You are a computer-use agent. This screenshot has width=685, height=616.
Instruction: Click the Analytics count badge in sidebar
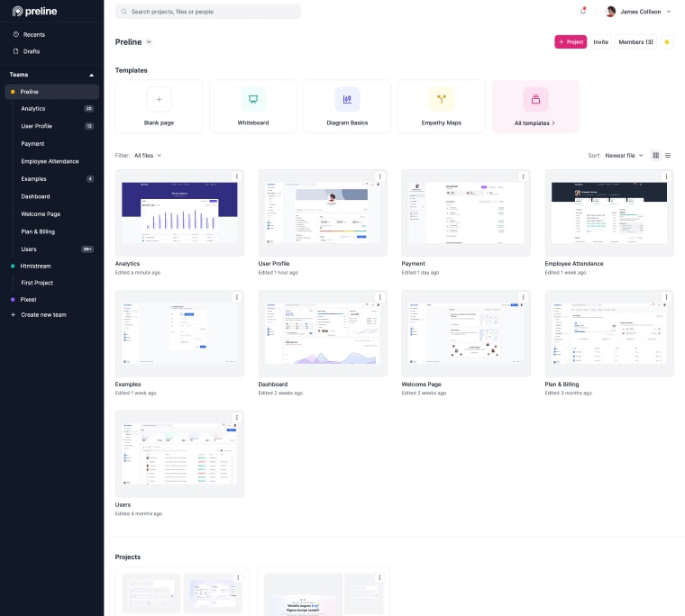click(x=89, y=109)
